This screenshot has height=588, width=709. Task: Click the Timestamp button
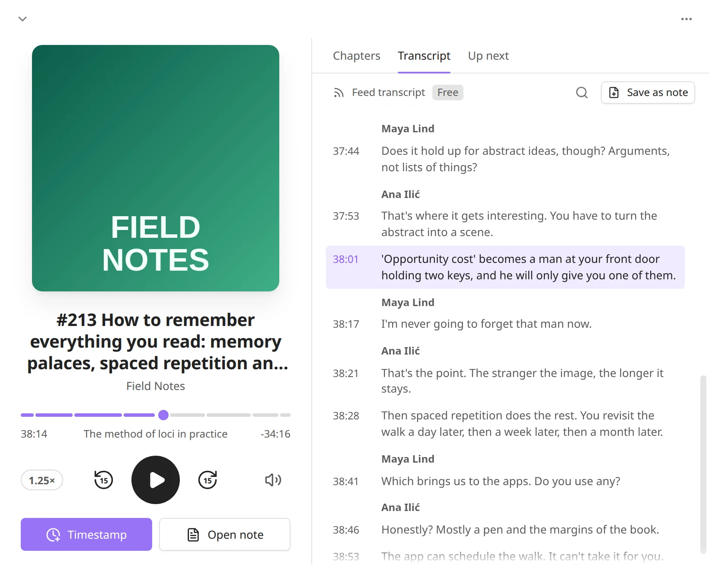point(86,534)
